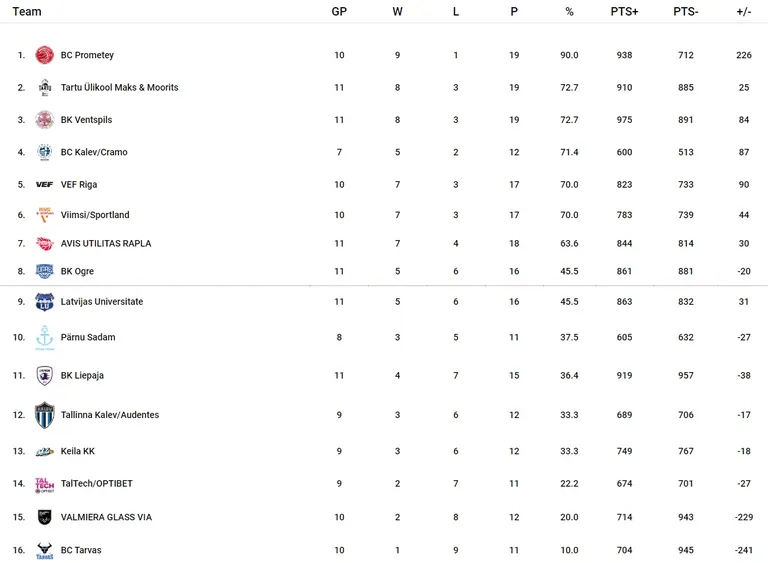The width and height of the screenshot is (768, 563).
Task: Click the BC Prometey team logo
Action: 45,55
